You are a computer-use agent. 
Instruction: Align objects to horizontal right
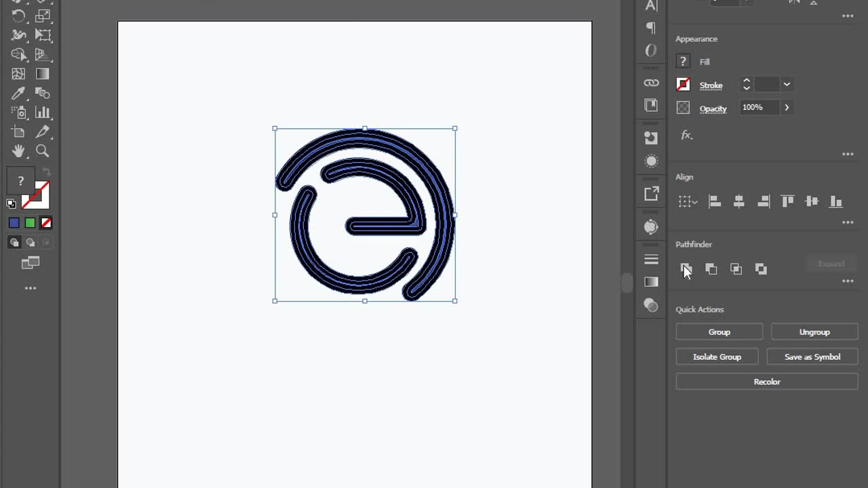coord(764,201)
